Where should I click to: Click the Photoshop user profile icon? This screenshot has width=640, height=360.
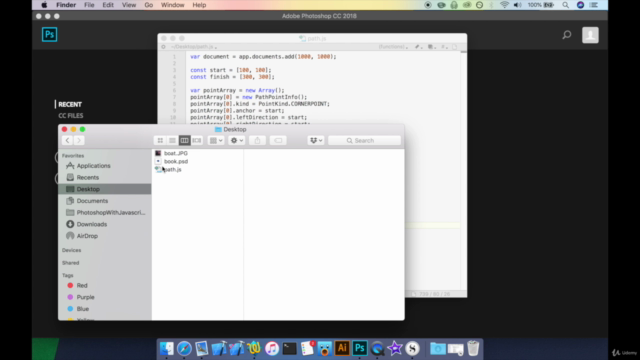point(590,35)
